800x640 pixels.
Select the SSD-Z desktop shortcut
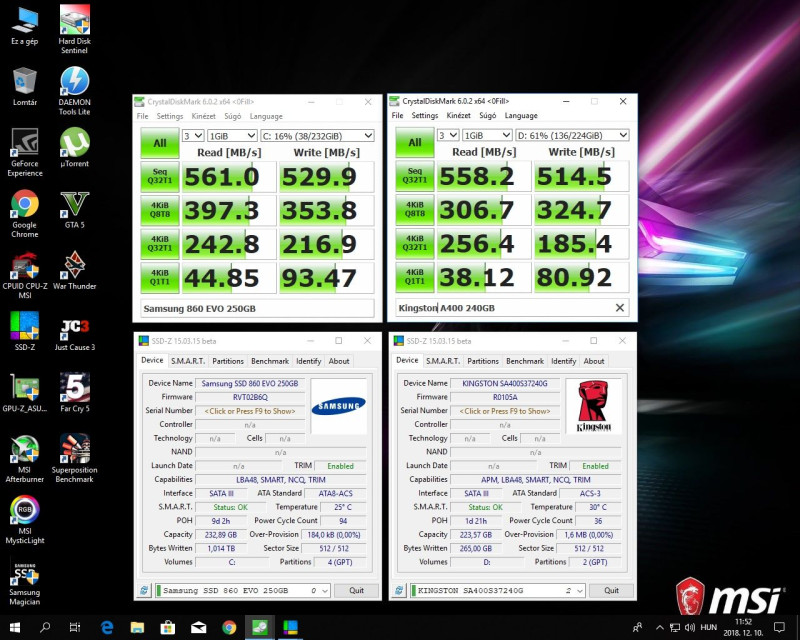[x=24, y=332]
